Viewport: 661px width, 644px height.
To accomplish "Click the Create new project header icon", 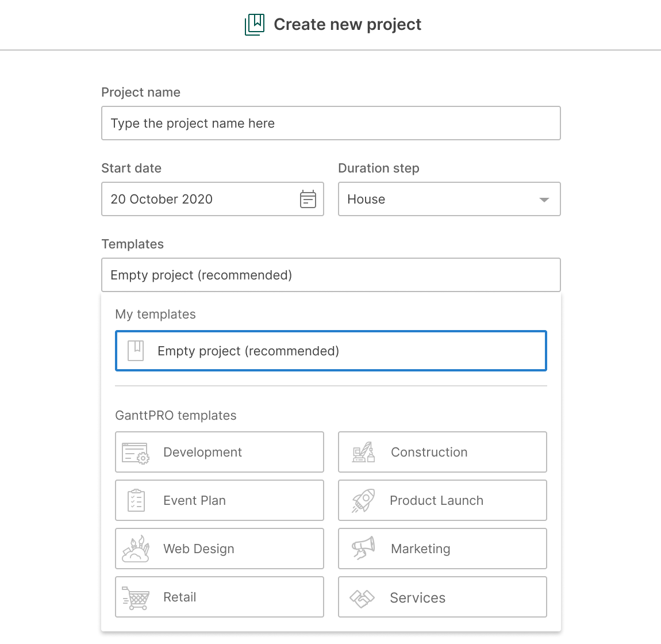I will (x=255, y=25).
